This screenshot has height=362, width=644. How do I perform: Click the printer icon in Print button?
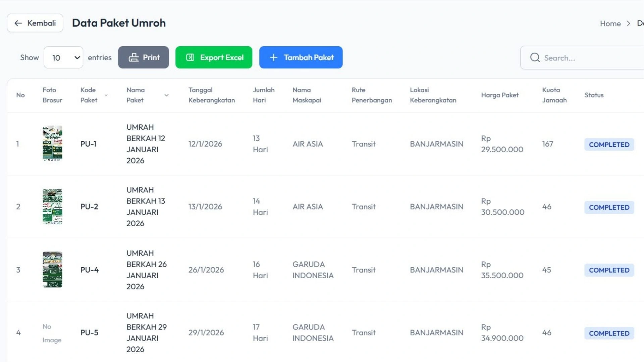click(x=133, y=58)
